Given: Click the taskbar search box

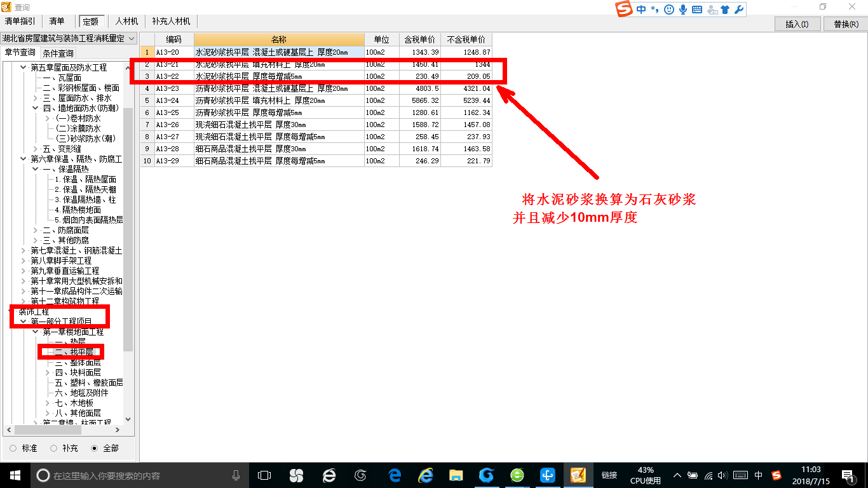Looking at the screenshot, I should (139, 475).
